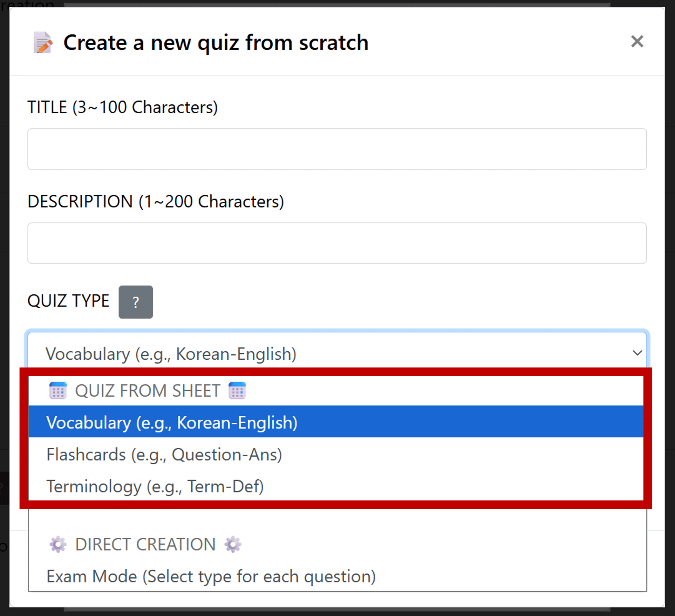Focus the DESCRIPTION text input field
The height and width of the screenshot is (616, 675).
(337, 243)
